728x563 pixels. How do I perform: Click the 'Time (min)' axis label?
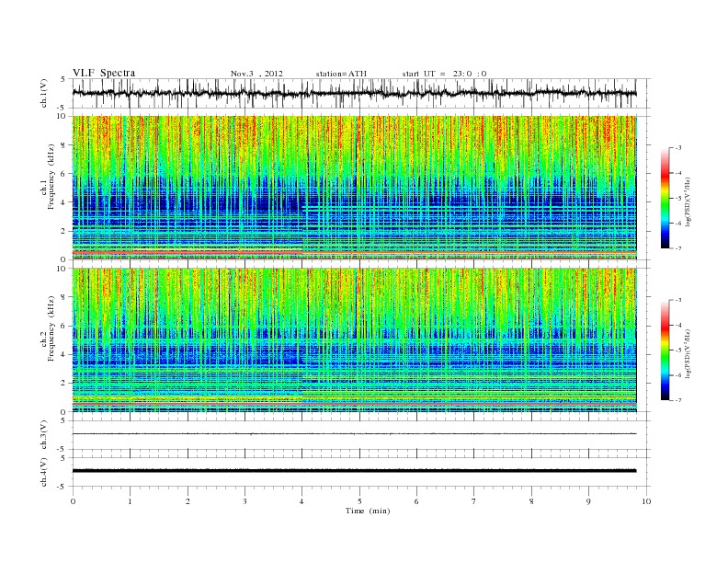pyautogui.click(x=368, y=511)
